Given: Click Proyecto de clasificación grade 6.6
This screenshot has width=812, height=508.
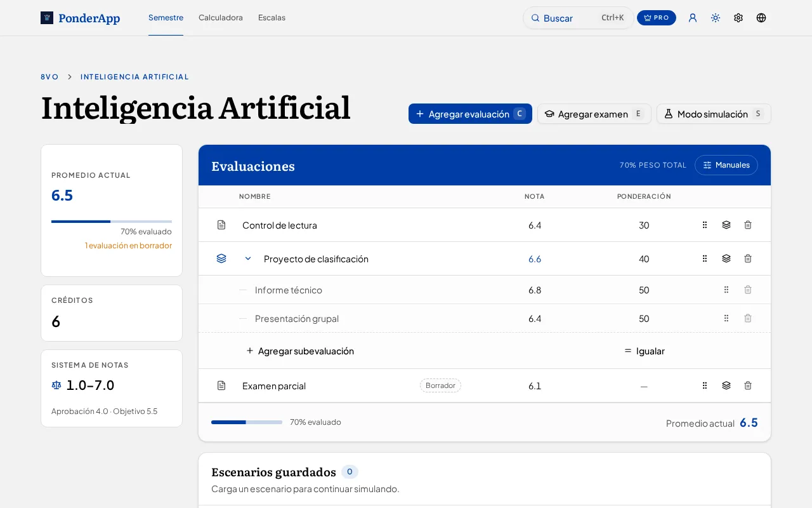Looking at the screenshot, I should (x=535, y=258).
